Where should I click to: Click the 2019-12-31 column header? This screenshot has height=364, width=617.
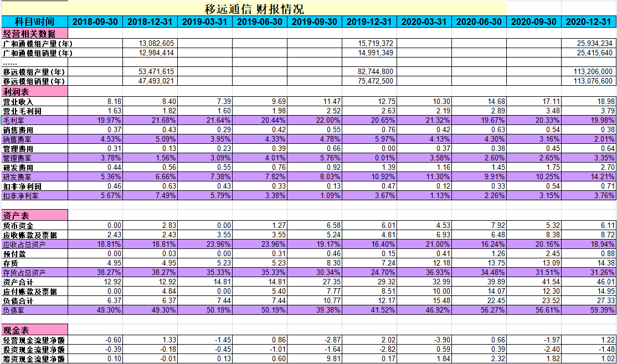tap(369, 22)
